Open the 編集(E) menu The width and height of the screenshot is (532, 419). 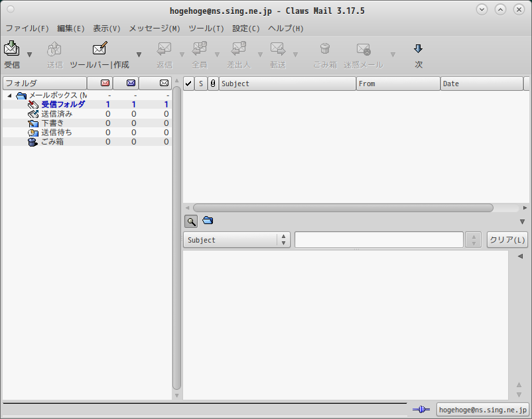71,29
